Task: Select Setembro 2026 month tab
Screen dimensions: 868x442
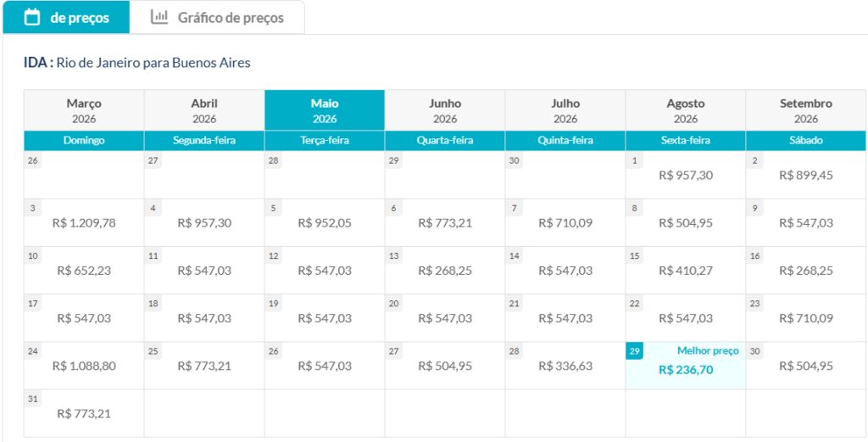Action: click(806, 110)
